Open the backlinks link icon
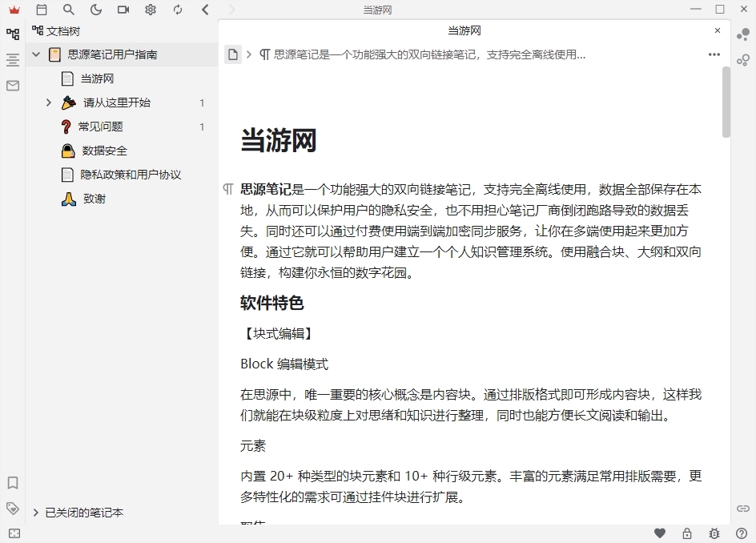Screen dimensions: 756x543 [743, 509]
